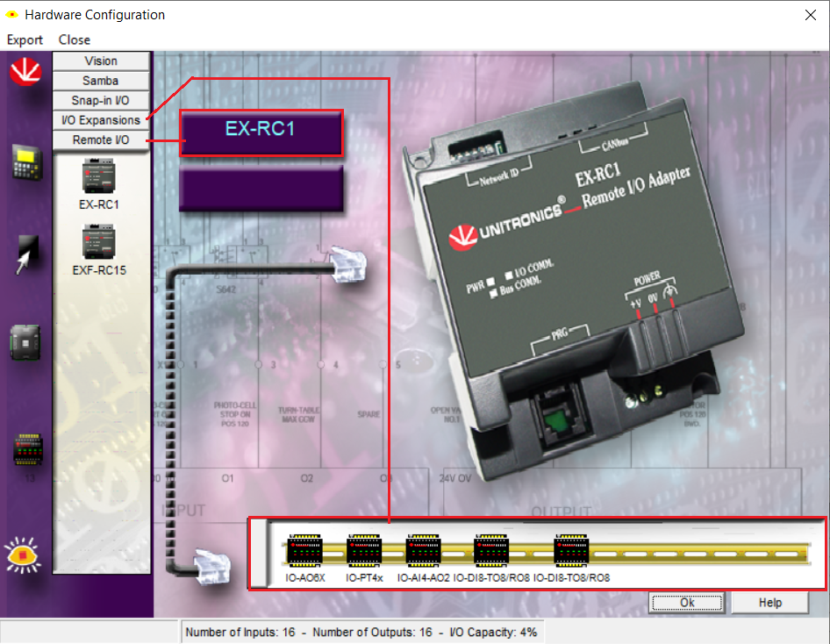
Task: Click the EXF-RC15 label under module icon
Action: point(99,270)
